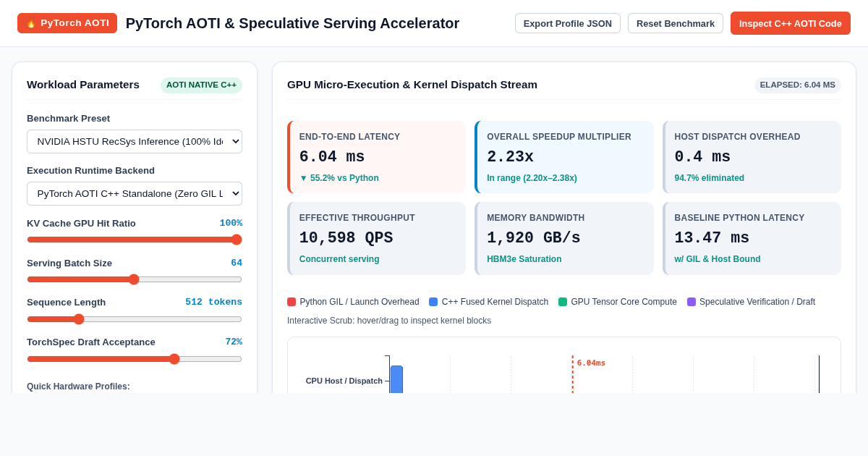This screenshot has height=456, width=868.
Task: Click the In range (2.20x–2.38x) text
Action: pos(532,178)
